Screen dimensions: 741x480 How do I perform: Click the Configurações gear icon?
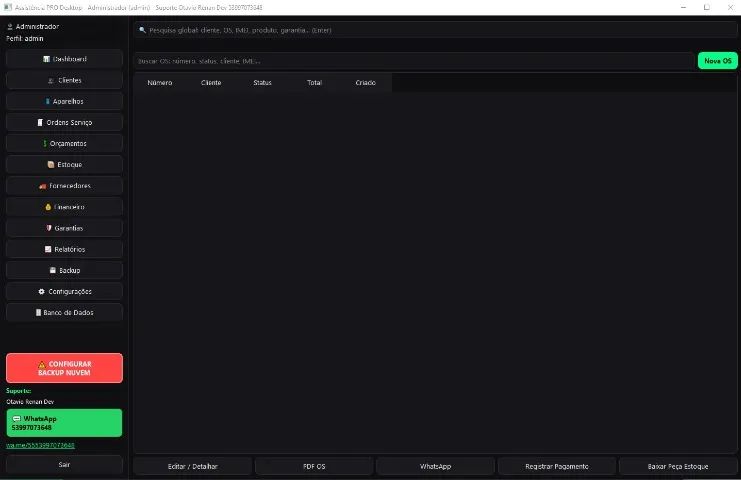[x=42, y=291]
